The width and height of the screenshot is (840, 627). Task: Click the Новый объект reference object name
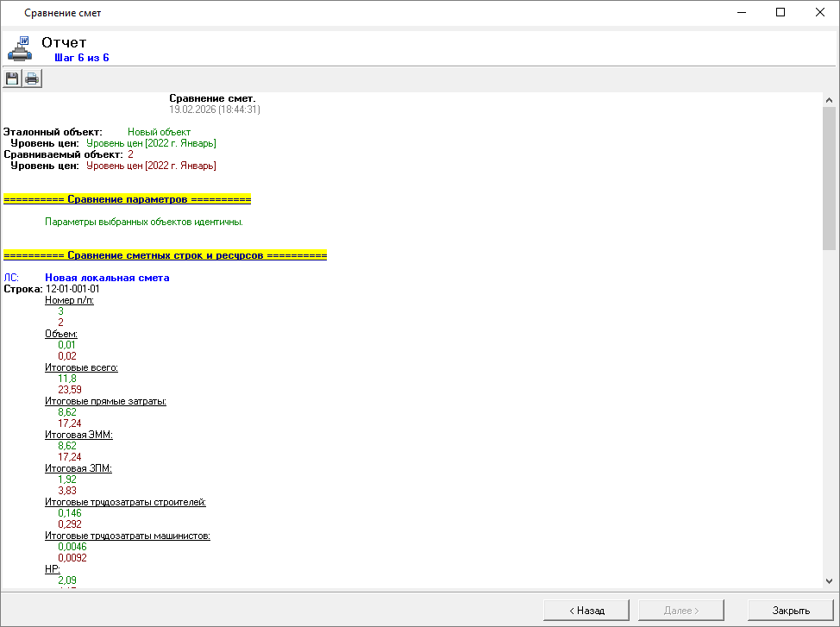coord(159,132)
